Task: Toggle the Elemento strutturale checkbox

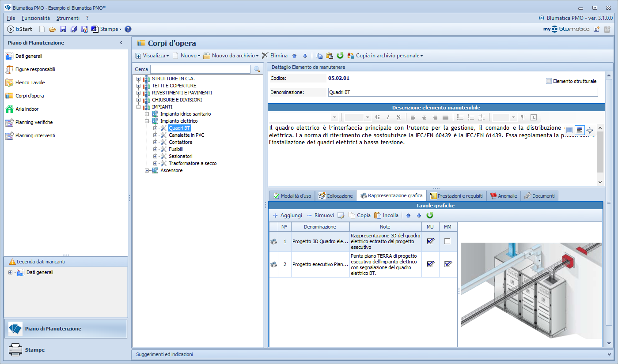Action: point(549,81)
